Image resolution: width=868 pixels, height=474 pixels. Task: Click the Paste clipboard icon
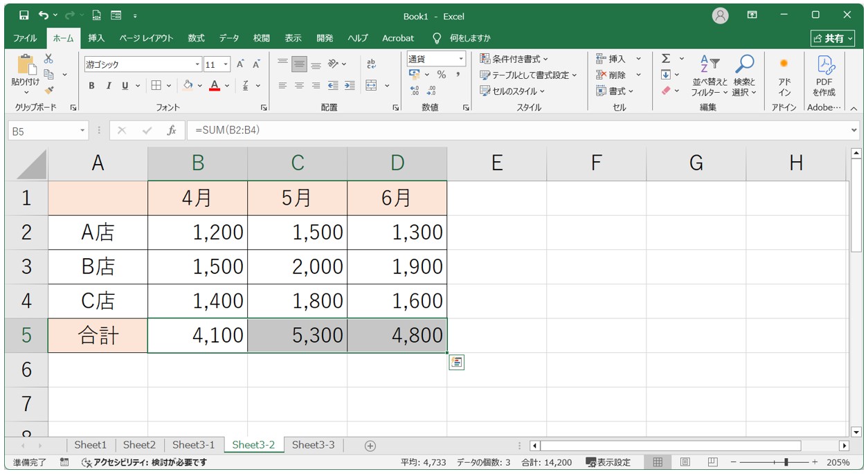click(26, 64)
